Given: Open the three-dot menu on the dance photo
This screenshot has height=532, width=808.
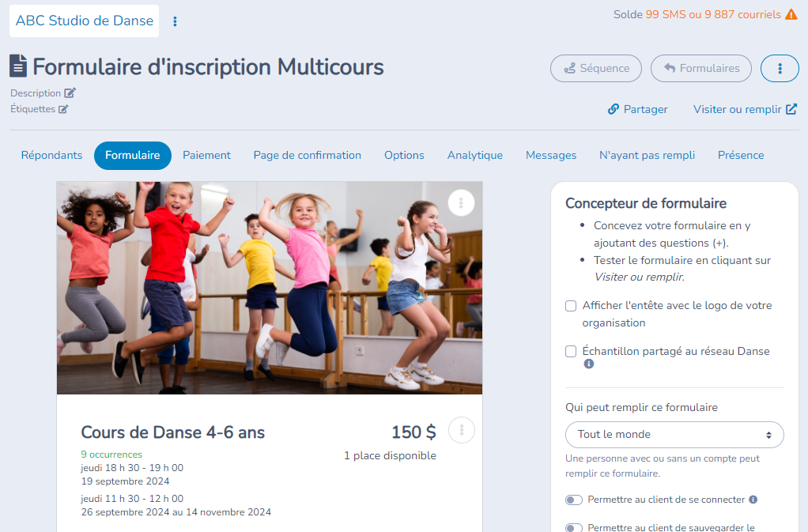Looking at the screenshot, I should coord(461,203).
